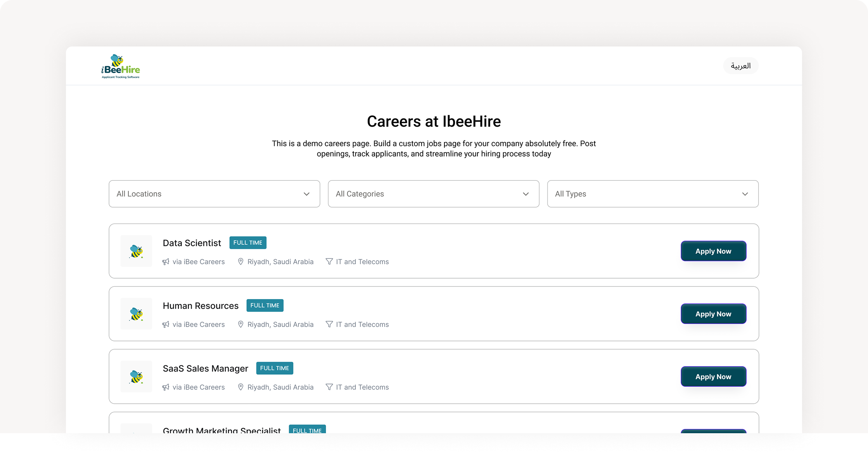Viewport: 868px width, 458px height.
Task: Click 'Riyadh, Saudi Arabia' under Data Scientist
Action: (280, 262)
